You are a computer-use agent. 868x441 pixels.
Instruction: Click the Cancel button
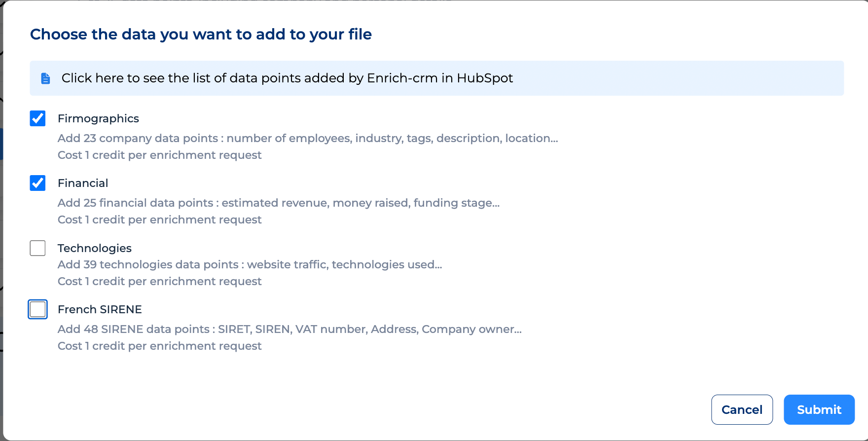tap(742, 409)
